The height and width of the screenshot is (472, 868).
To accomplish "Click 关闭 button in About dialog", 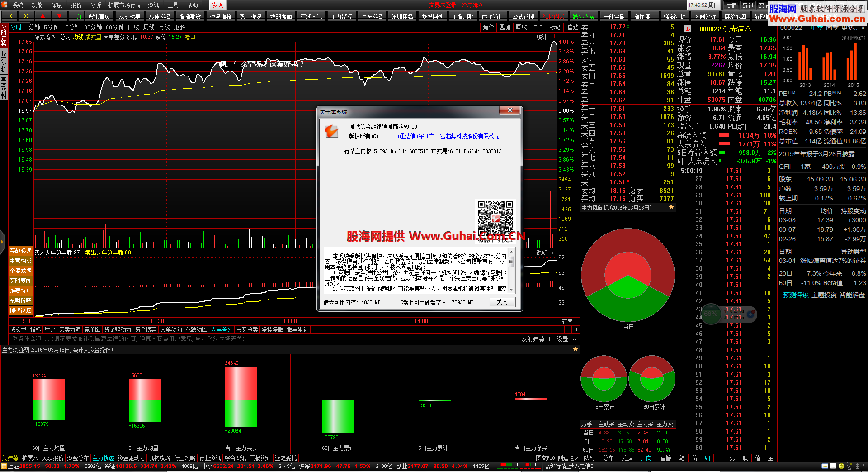I will click(502, 302).
